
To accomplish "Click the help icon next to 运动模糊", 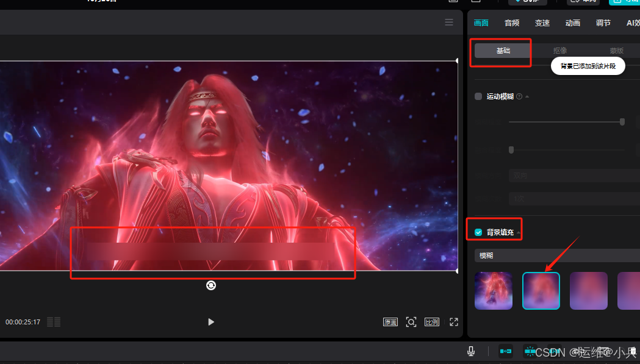I will coord(519,96).
